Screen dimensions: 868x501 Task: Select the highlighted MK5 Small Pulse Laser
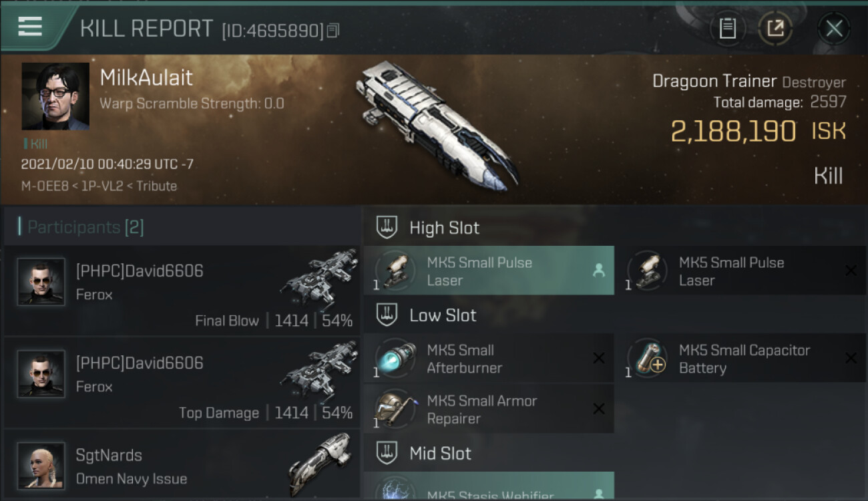(x=489, y=271)
